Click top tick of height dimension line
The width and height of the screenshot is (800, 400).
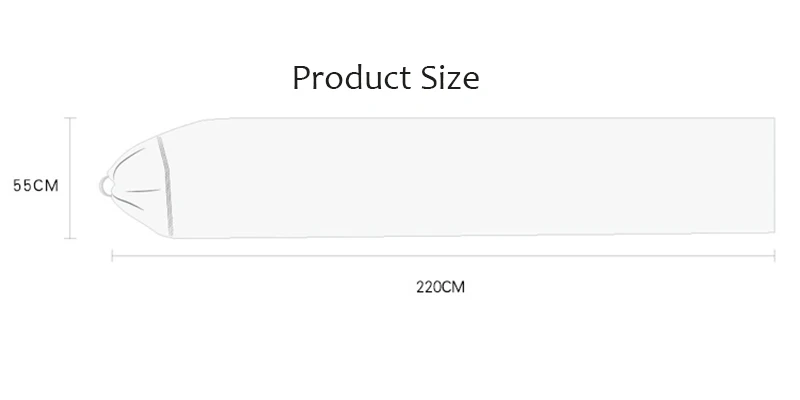[70, 118]
